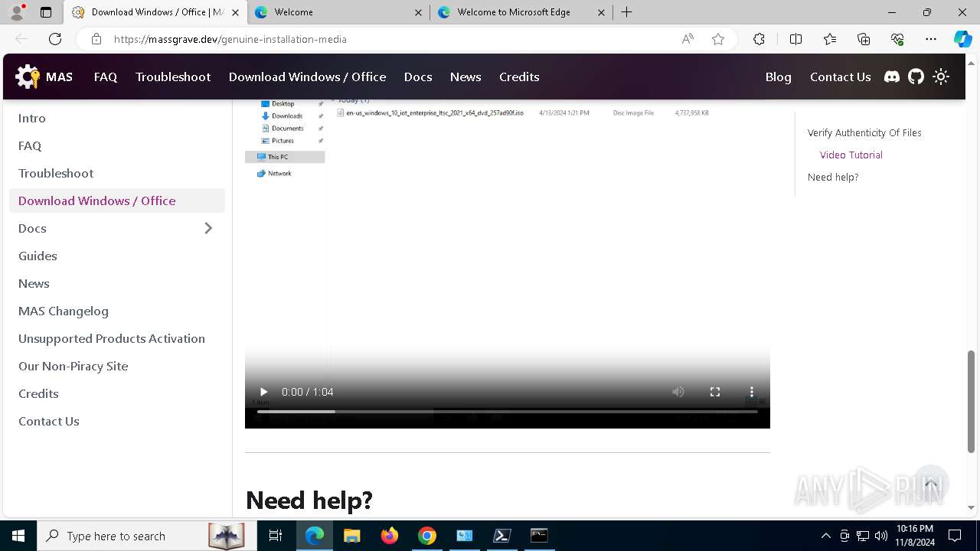Screen dimensions: 980x551
Task: Open the Collections icon
Action: click(864, 39)
